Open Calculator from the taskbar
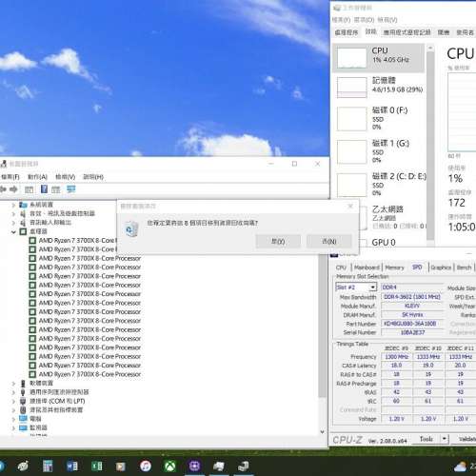This screenshot has width=476, height=476. click(x=48, y=466)
